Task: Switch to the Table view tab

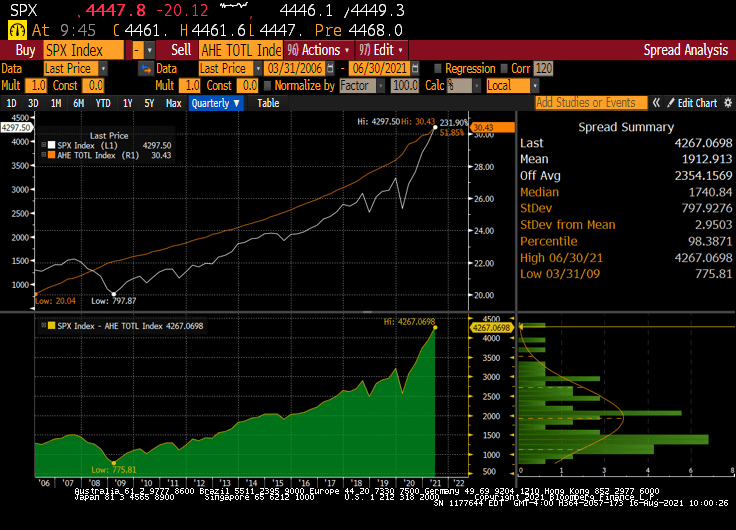Action: (x=268, y=103)
